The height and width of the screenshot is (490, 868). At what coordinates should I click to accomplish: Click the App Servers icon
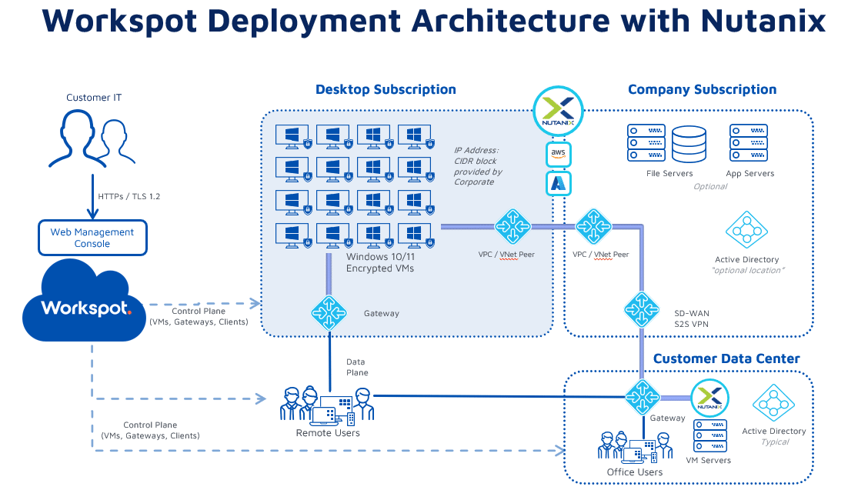(x=749, y=143)
